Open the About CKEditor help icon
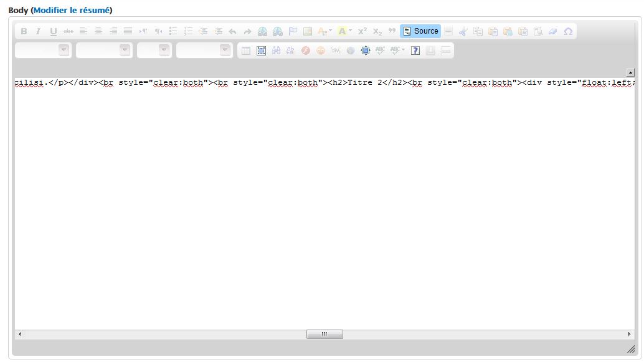The height and width of the screenshot is (362, 644). click(415, 50)
